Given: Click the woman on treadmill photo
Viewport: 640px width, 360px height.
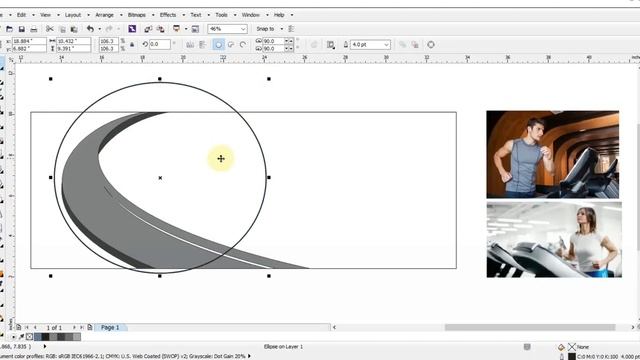Looking at the screenshot, I should click(554, 240).
